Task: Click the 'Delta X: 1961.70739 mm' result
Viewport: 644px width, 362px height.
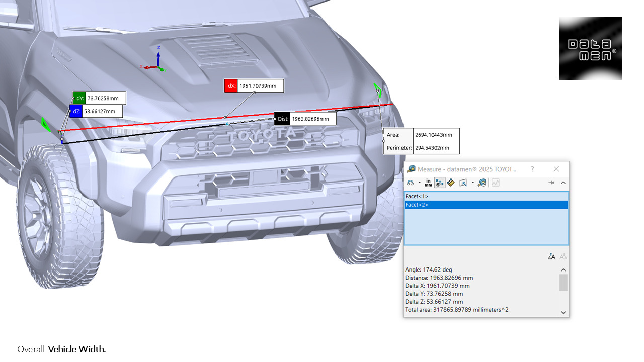Action: 437,286
